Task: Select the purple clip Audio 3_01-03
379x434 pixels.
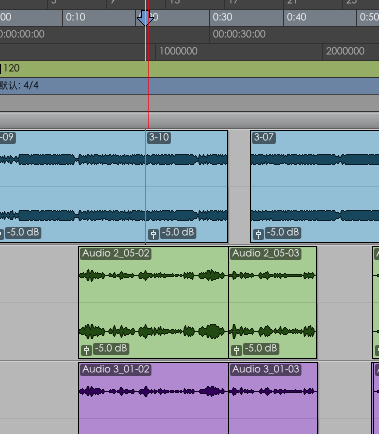Action: 273,398
